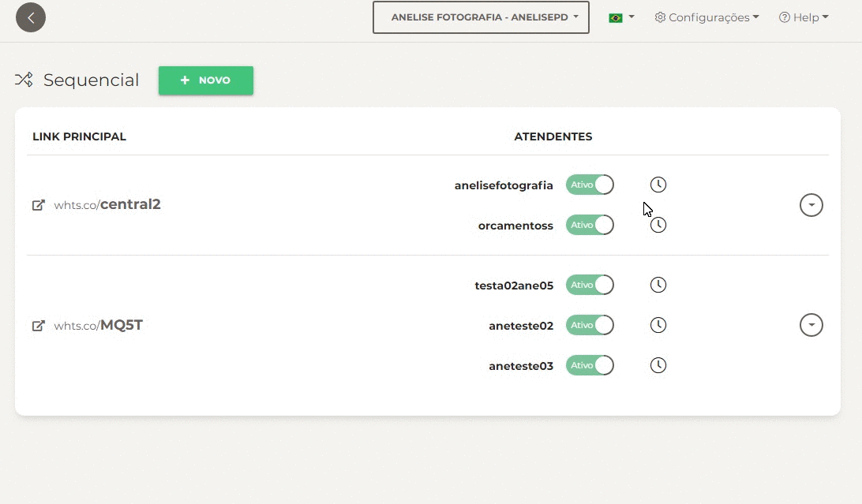Click external link icon beside whts.co/MQ5T

[38, 326]
